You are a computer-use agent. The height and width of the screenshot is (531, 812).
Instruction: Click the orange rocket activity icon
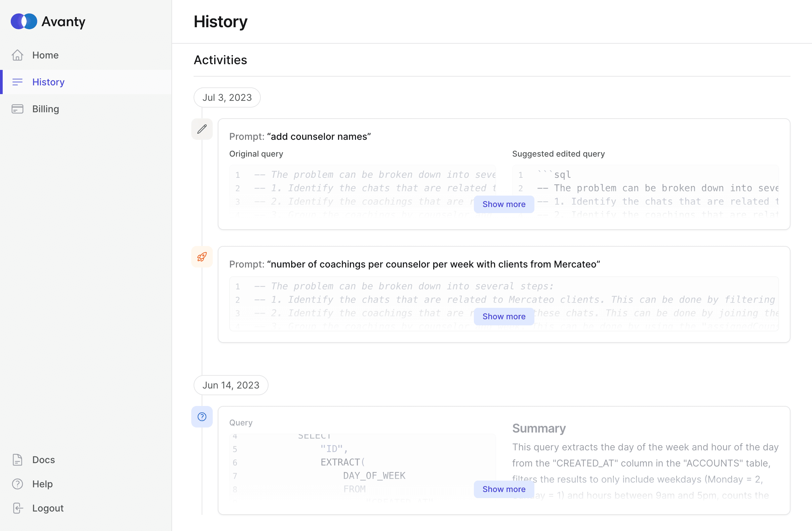tap(202, 257)
